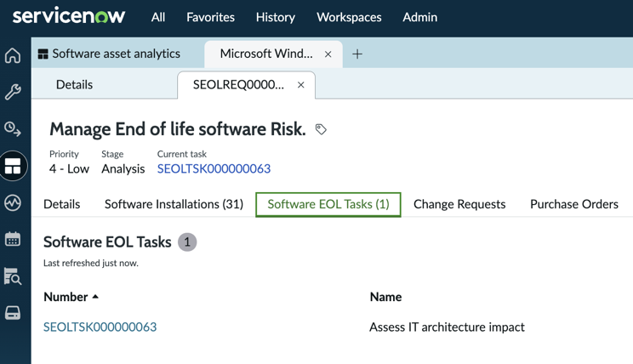Open the list search sidebar icon
The height and width of the screenshot is (364, 633).
(13, 276)
